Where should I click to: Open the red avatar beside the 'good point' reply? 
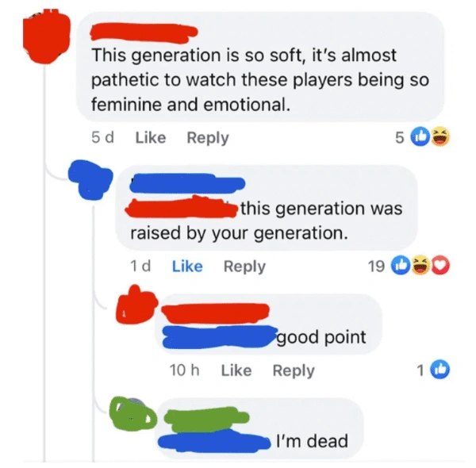click(x=136, y=305)
